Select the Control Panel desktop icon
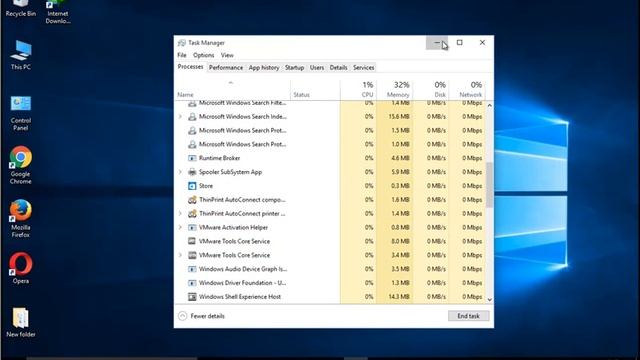 [21, 113]
